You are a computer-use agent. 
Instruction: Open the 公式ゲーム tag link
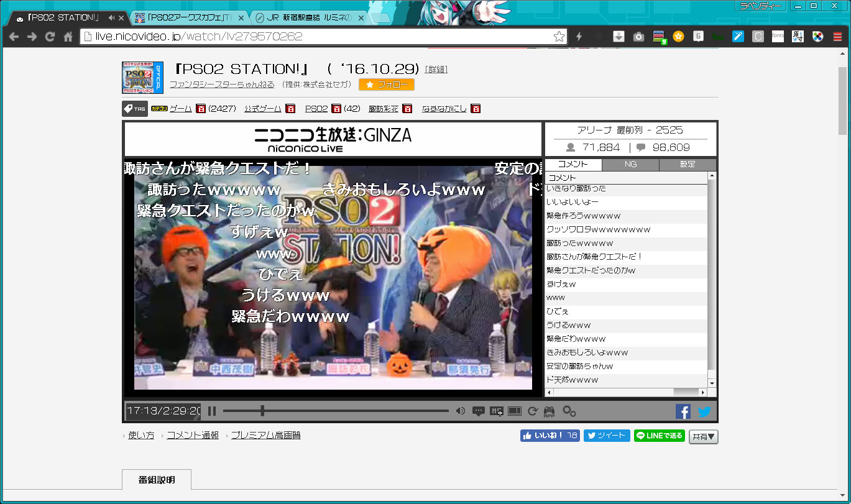pos(262,109)
